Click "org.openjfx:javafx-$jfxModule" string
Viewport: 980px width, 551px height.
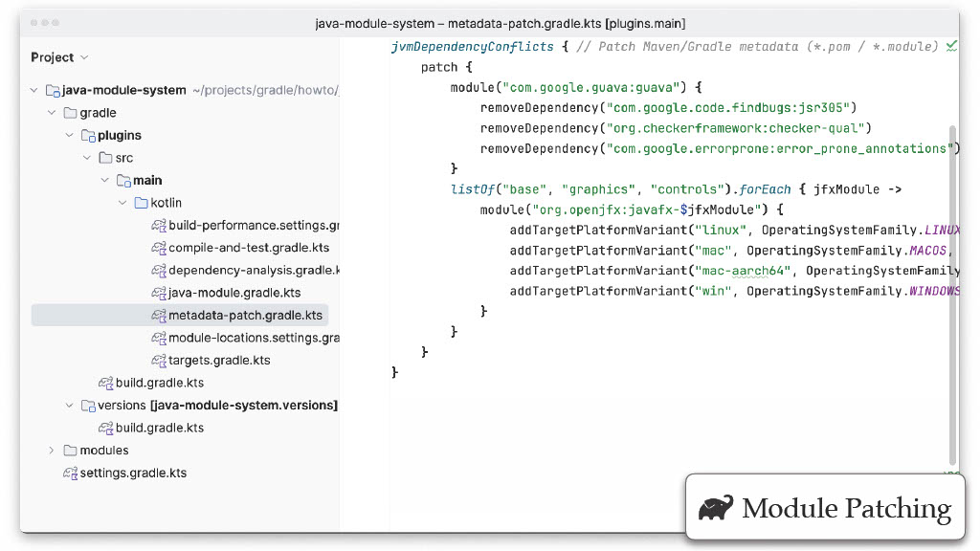pyautogui.click(x=646, y=209)
